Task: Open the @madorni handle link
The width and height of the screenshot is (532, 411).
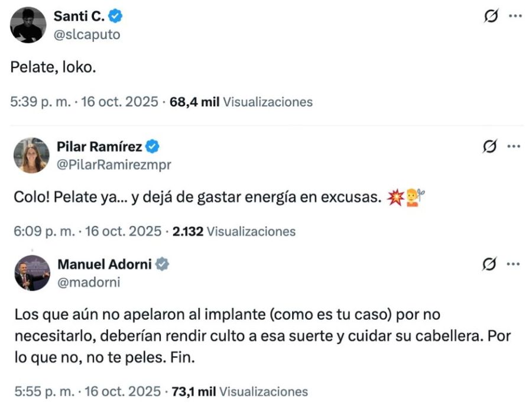Action: coord(89,282)
